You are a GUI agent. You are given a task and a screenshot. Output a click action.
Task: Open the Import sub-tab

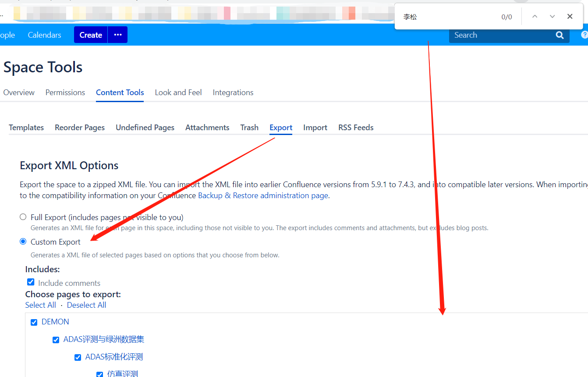click(315, 128)
